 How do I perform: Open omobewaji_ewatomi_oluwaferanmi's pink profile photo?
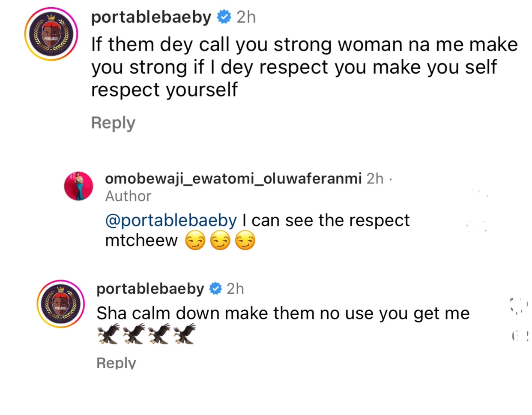point(78,186)
